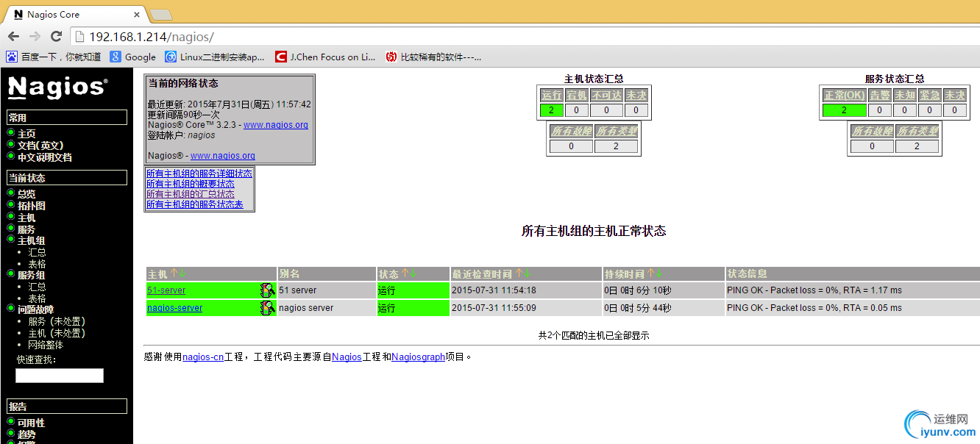Filter services by 紧急
The width and height of the screenshot is (980, 444).
tap(930, 95)
